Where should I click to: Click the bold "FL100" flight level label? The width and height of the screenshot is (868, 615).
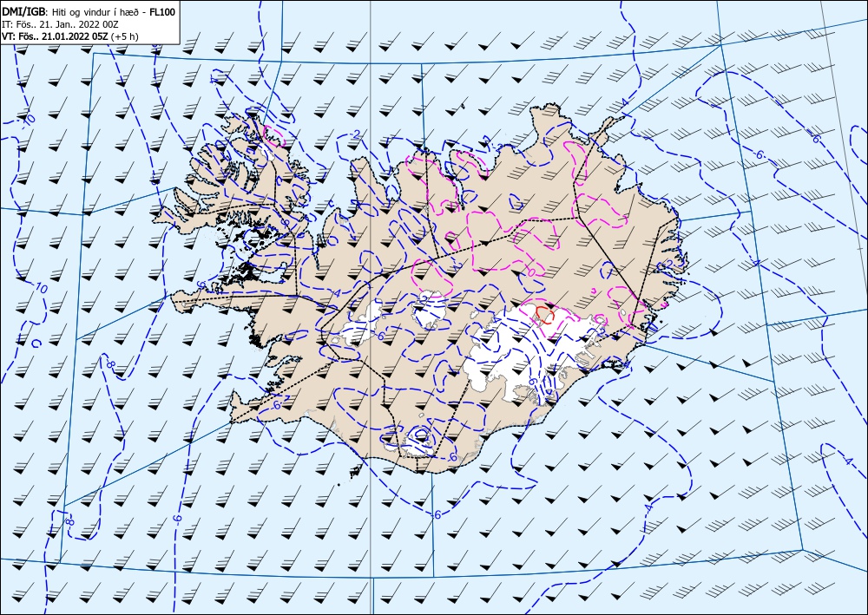[162, 11]
